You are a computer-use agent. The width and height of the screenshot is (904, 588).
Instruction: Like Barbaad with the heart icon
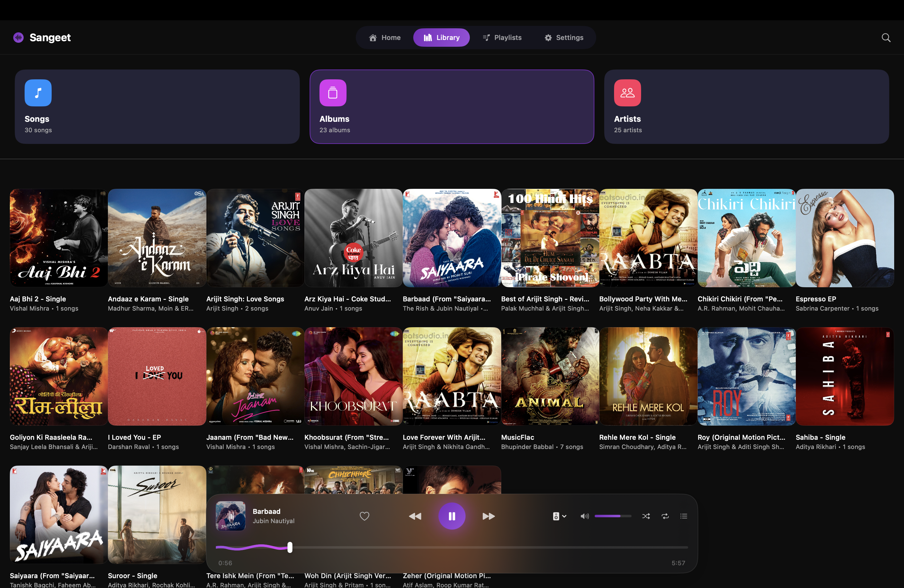(x=364, y=516)
